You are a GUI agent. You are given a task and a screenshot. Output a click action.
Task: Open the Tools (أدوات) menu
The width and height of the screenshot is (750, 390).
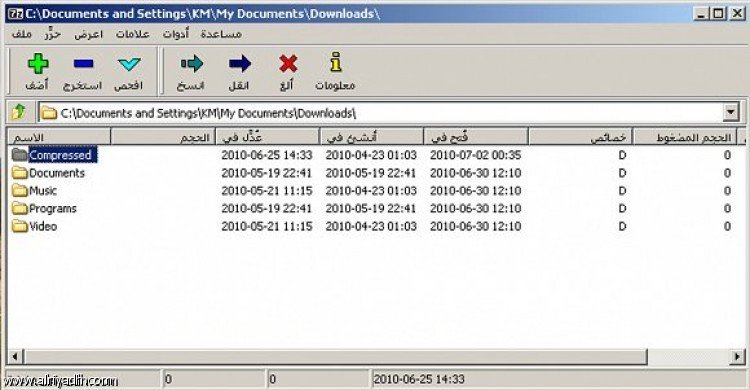(x=176, y=34)
